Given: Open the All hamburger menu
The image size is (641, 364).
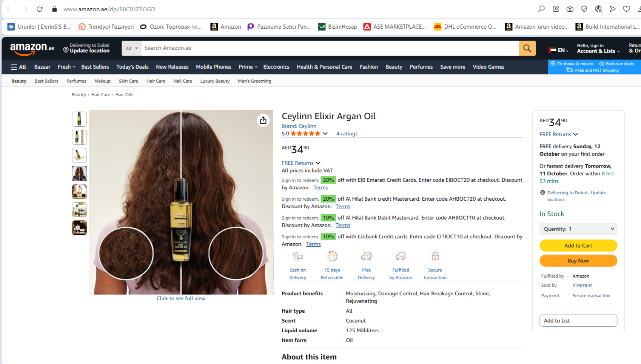Looking at the screenshot, I should click(18, 67).
